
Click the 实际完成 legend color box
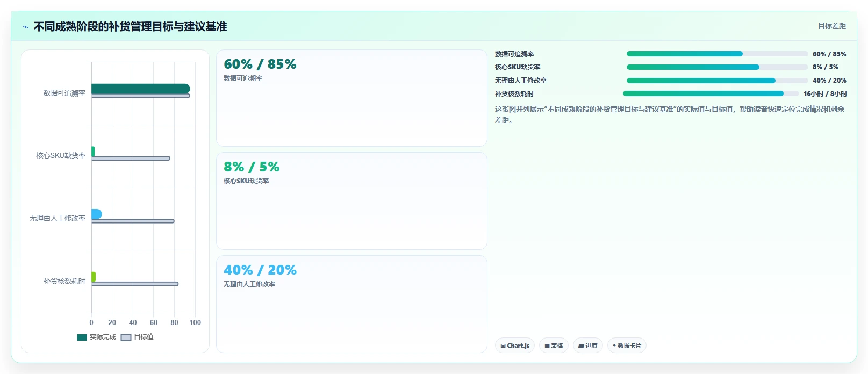[x=82, y=337]
